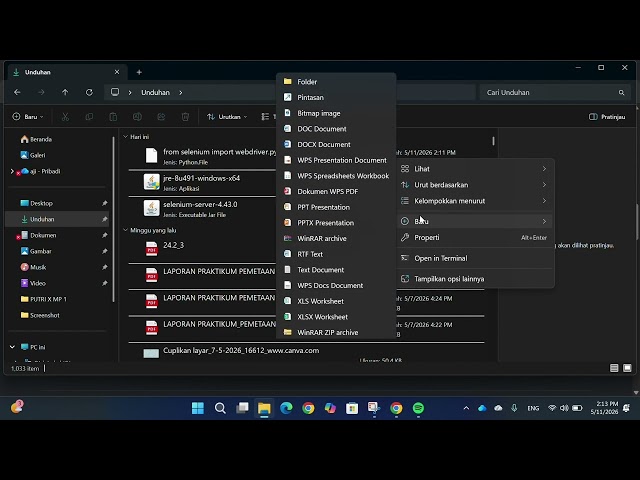Image resolution: width=640 pixels, height=480 pixels.
Task: Click the navigation pane scrollbar
Action: click(x=113, y=220)
